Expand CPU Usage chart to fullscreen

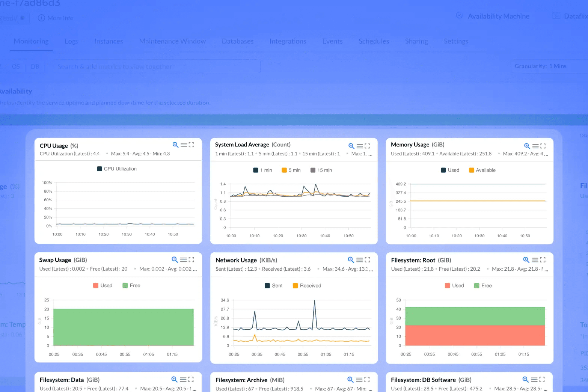click(x=191, y=145)
